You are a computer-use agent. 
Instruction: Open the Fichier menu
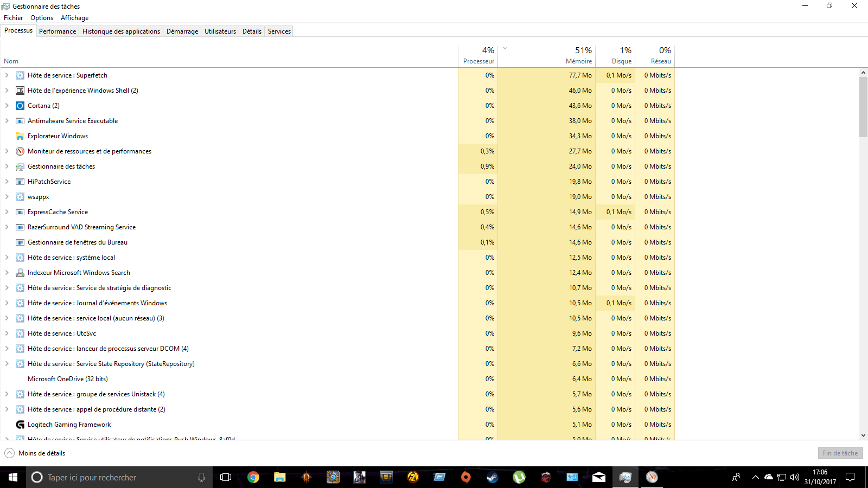pos(13,18)
